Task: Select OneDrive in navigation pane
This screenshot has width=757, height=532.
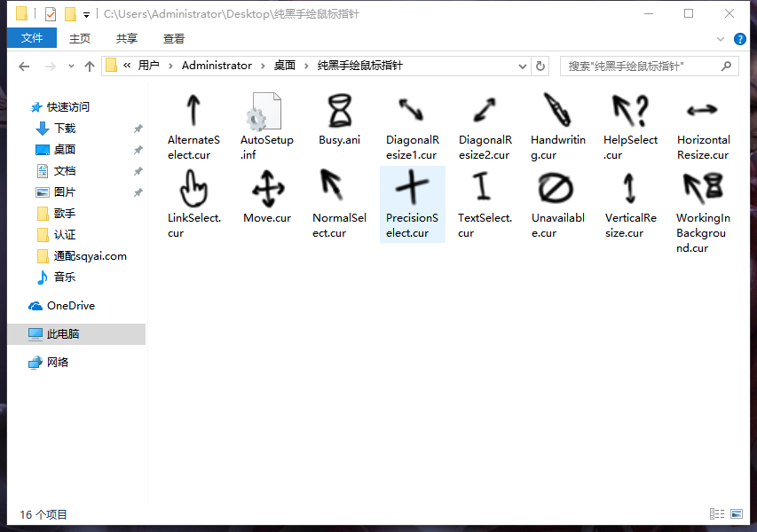Action: click(70, 306)
